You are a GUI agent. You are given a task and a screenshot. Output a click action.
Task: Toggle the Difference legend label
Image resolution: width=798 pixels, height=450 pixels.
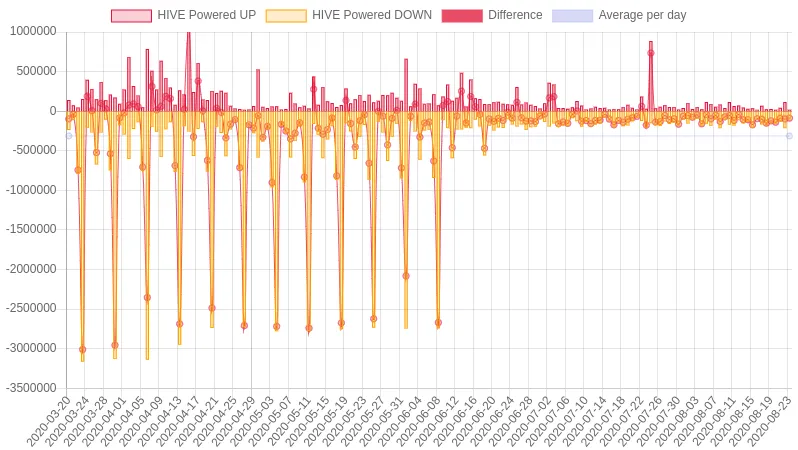(x=515, y=15)
